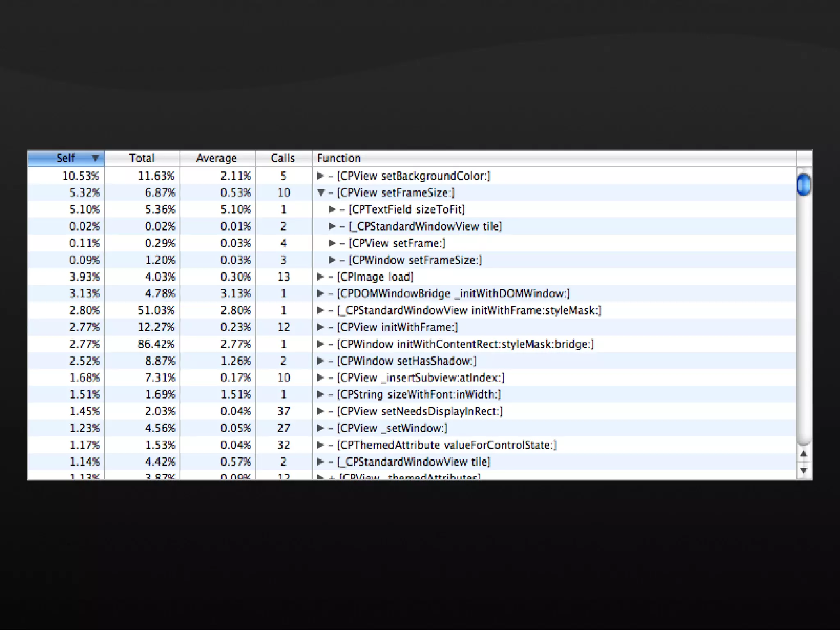Viewport: 840px width, 630px height.
Task: Select the CPDOMWindowBridge _initWithDOMWindow: row
Action: tap(453, 294)
